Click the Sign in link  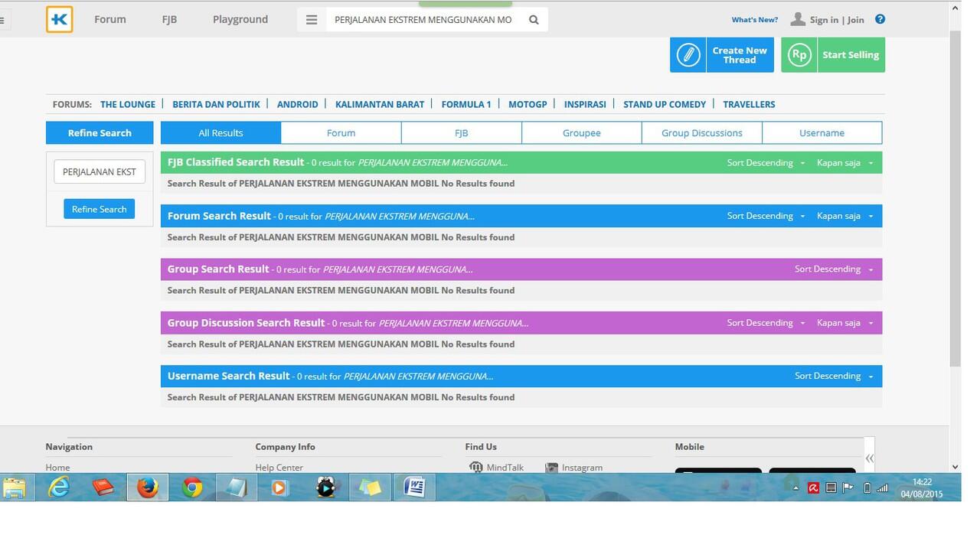(824, 20)
